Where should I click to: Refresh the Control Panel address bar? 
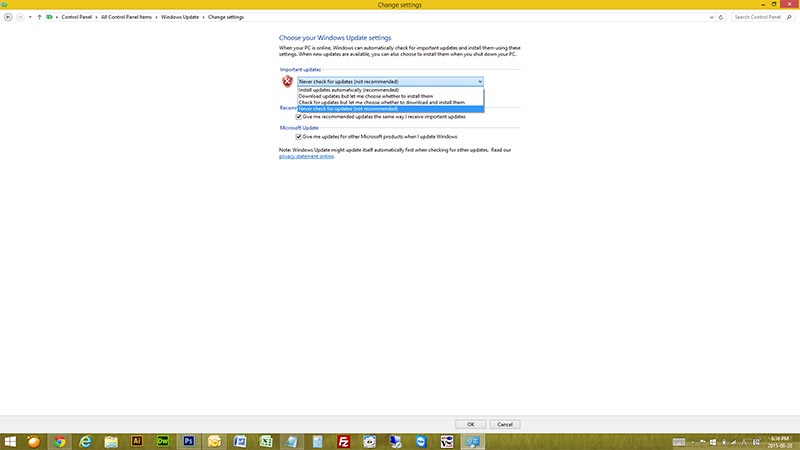[x=721, y=17]
